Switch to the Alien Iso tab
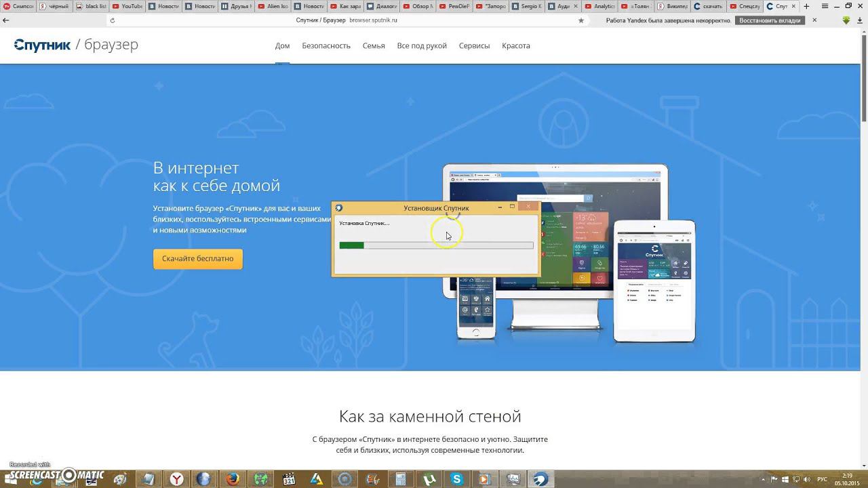Viewport: 868px width, 488px height. coord(273,6)
